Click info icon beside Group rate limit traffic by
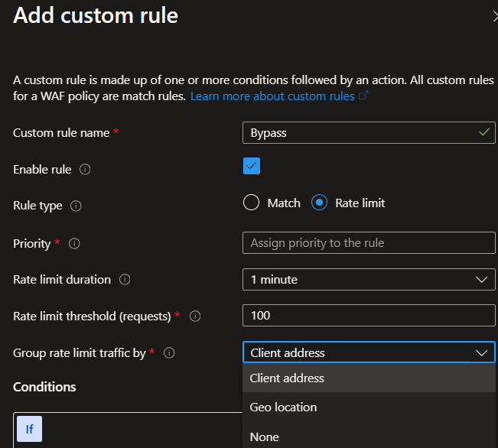This screenshot has height=448, width=498. 170,353
